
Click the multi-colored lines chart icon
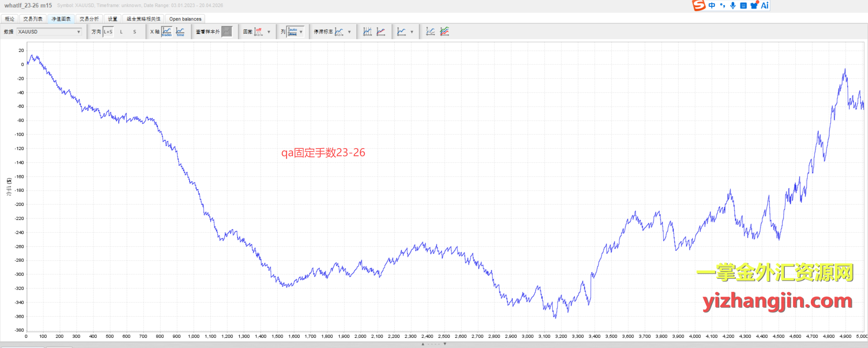(444, 32)
